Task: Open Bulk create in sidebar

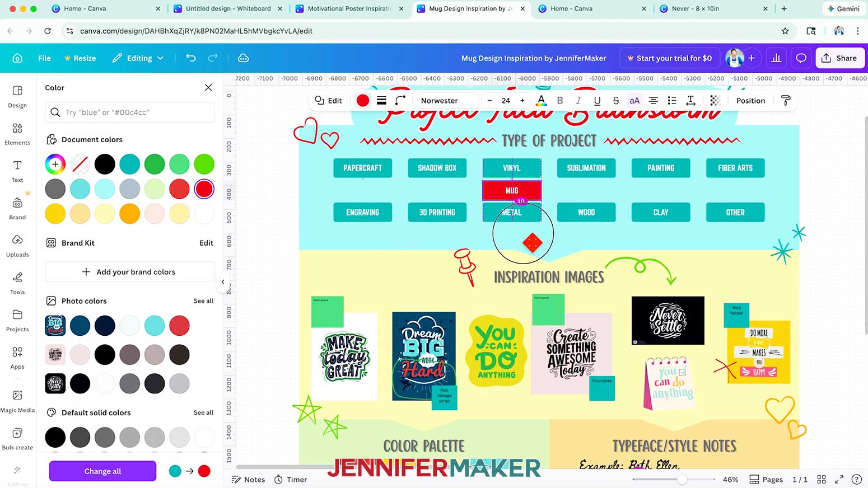Action: tap(17, 439)
